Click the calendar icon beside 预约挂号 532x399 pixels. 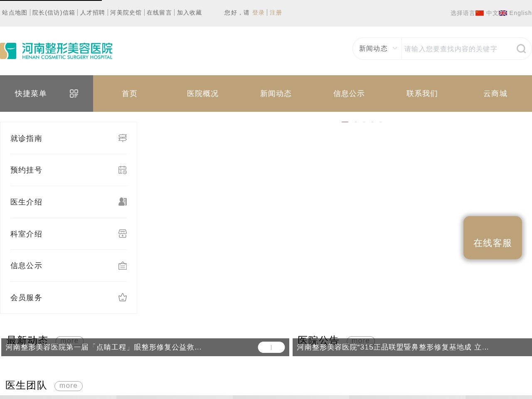pos(123,170)
